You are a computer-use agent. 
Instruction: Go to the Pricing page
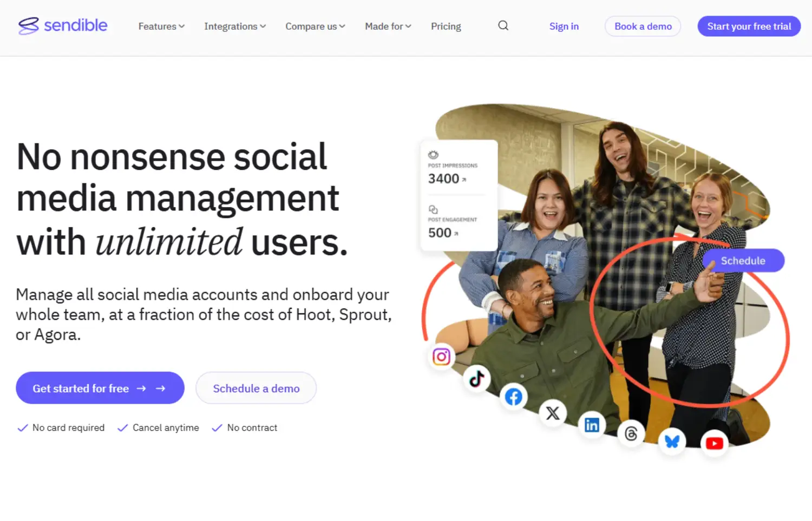446,26
